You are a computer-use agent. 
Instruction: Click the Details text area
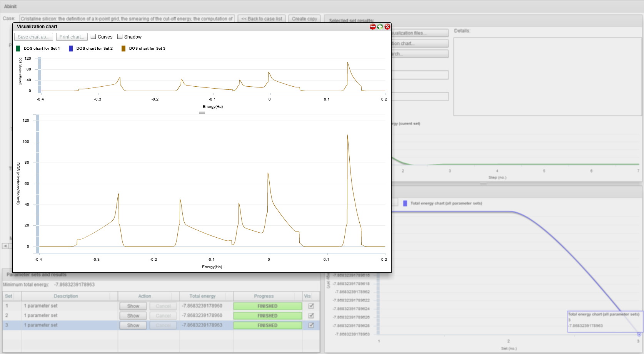547,77
